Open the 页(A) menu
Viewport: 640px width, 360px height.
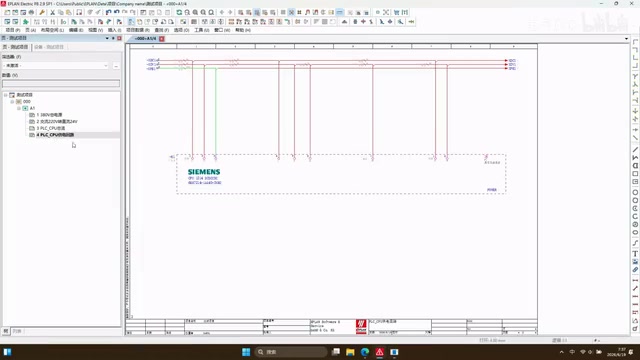(31, 30)
